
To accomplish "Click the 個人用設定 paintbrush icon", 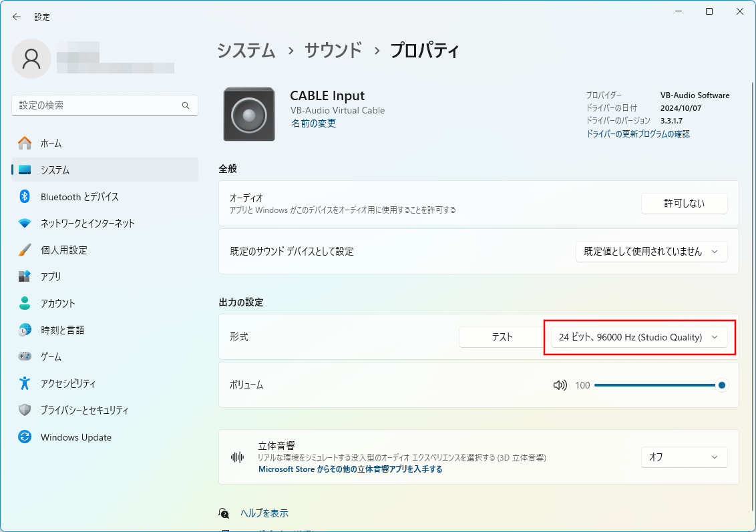I will [25, 250].
